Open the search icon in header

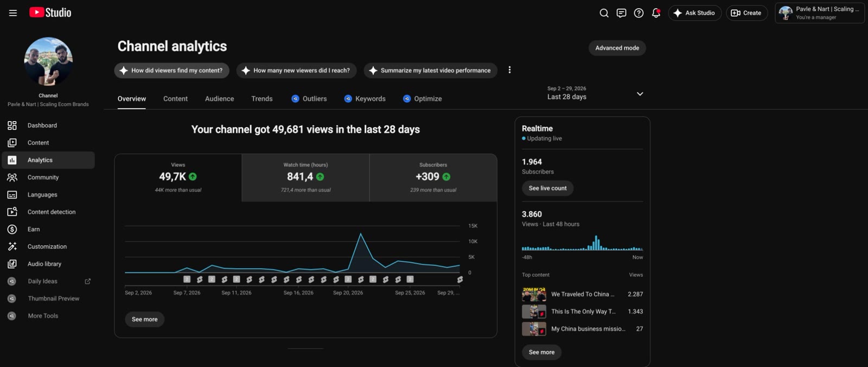point(604,13)
